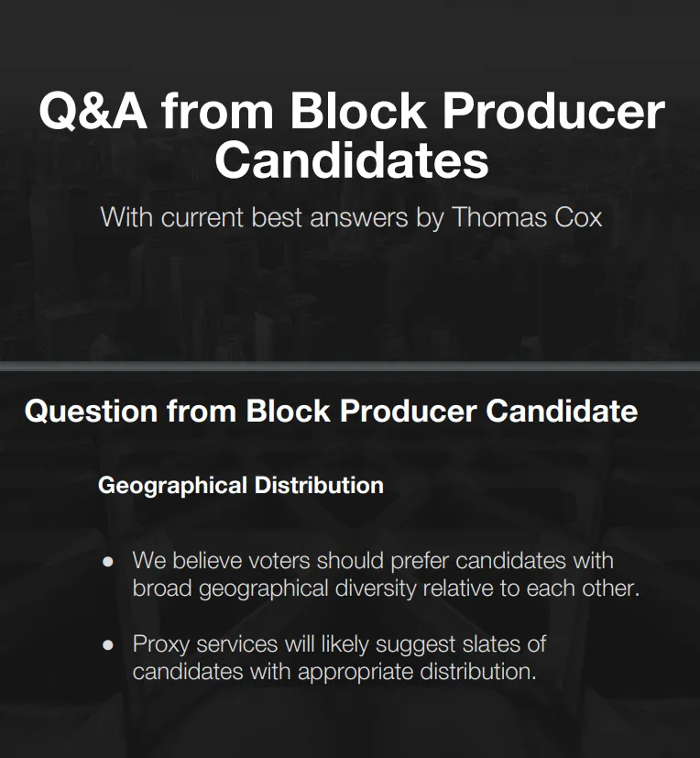The width and height of the screenshot is (700, 758).
Task: Click the word "Producer" in the first slide title
Action: (553, 111)
